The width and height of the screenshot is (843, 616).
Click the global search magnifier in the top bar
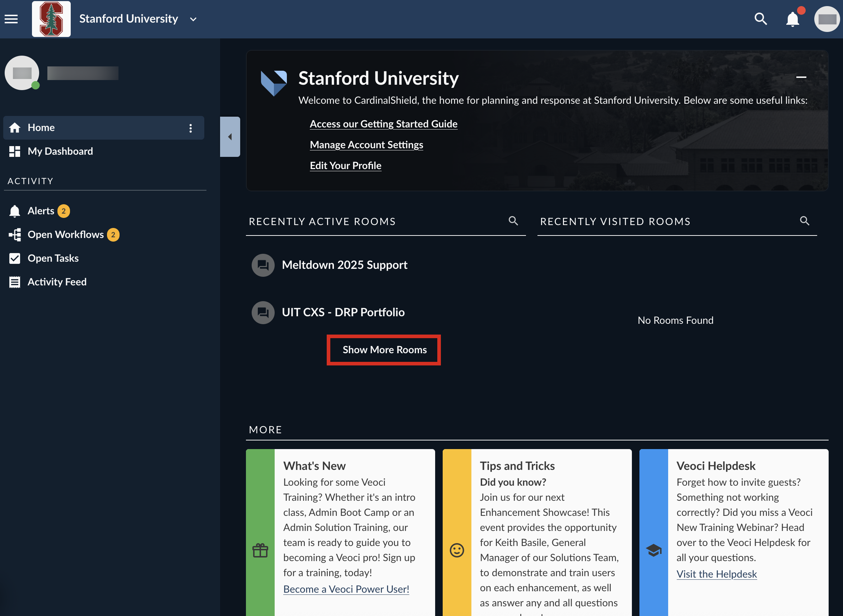coord(761,19)
